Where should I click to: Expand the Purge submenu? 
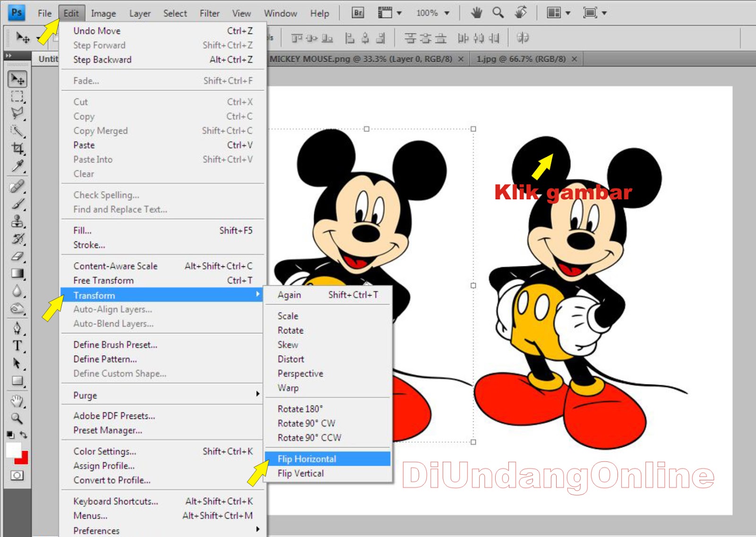click(162, 395)
